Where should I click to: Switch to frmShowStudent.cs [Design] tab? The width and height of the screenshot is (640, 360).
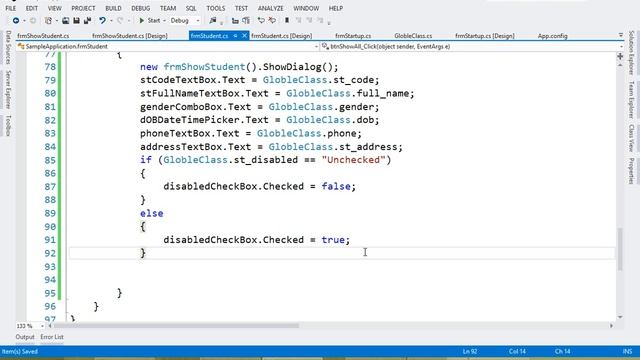(130, 36)
